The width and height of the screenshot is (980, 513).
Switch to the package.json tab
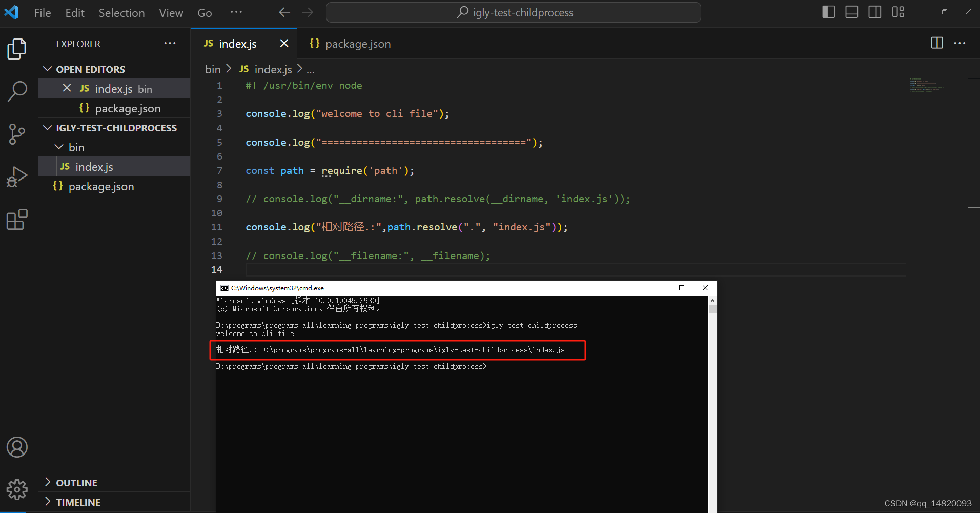[358, 43]
